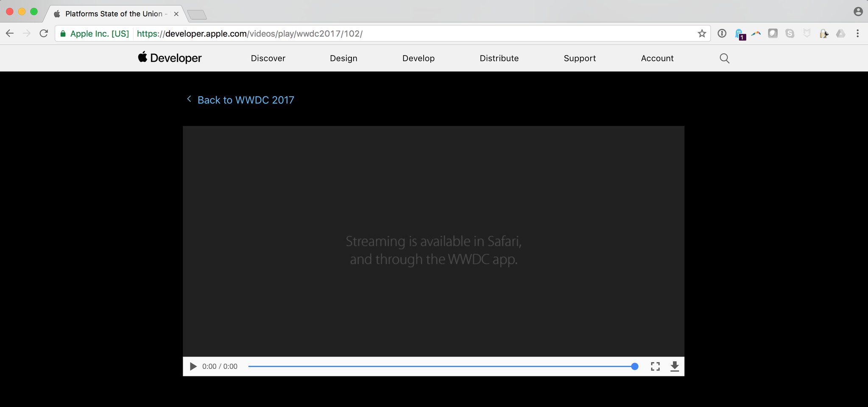Click the Apple Developer logo
The height and width of the screenshot is (407, 868).
point(170,58)
